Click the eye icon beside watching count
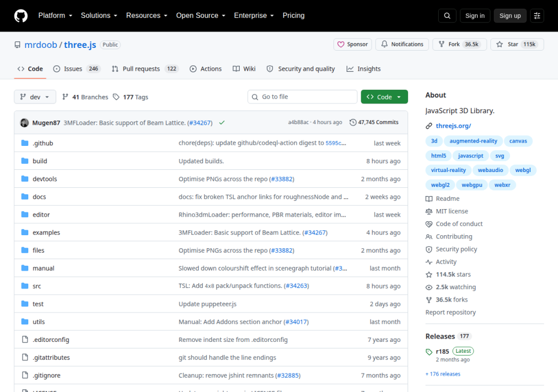 [429, 287]
